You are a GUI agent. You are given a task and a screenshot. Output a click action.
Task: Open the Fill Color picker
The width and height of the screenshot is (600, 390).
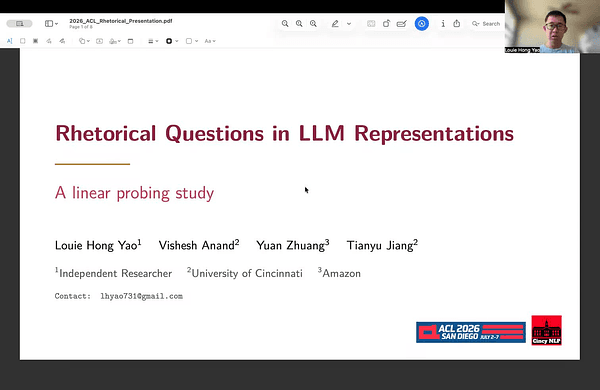coord(192,41)
